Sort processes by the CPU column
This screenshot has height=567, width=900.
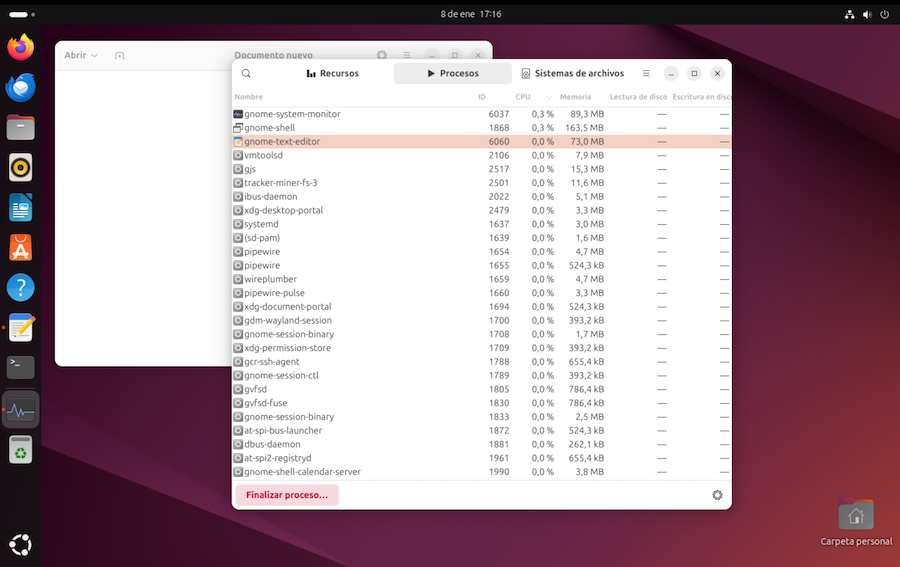[523, 97]
